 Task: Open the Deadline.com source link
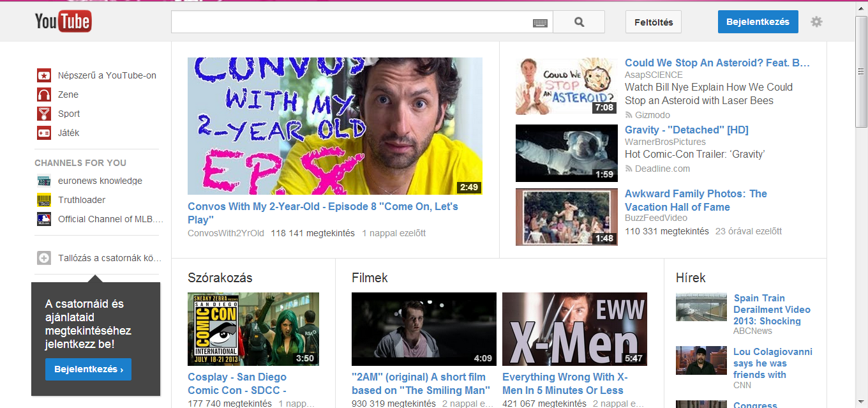tap(662, 169)
